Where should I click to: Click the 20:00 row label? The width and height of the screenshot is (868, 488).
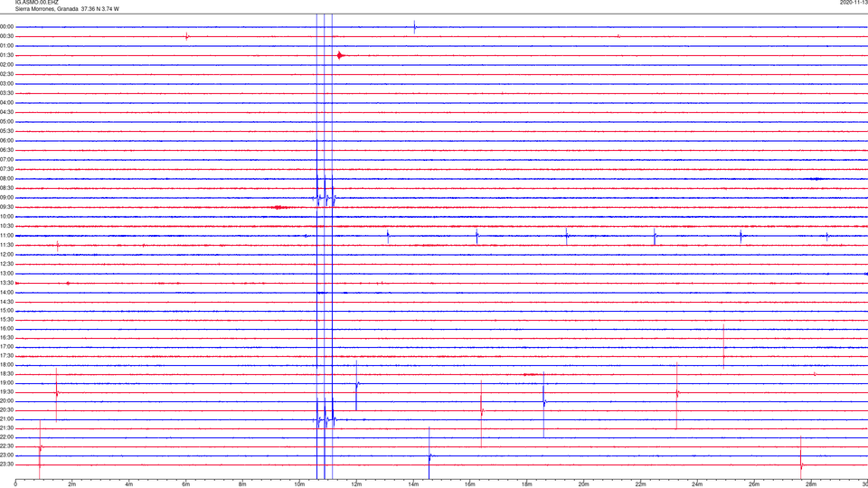[7, 401]
